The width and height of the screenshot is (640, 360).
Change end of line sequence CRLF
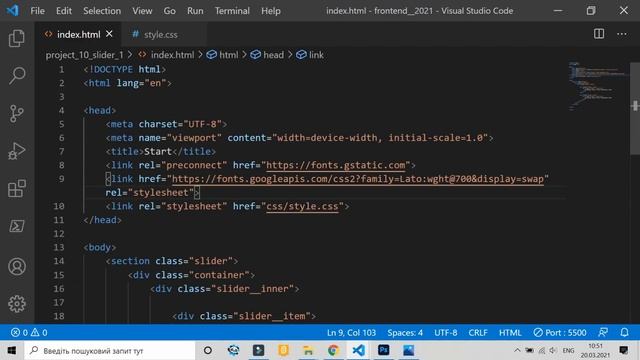coord(478,332)
